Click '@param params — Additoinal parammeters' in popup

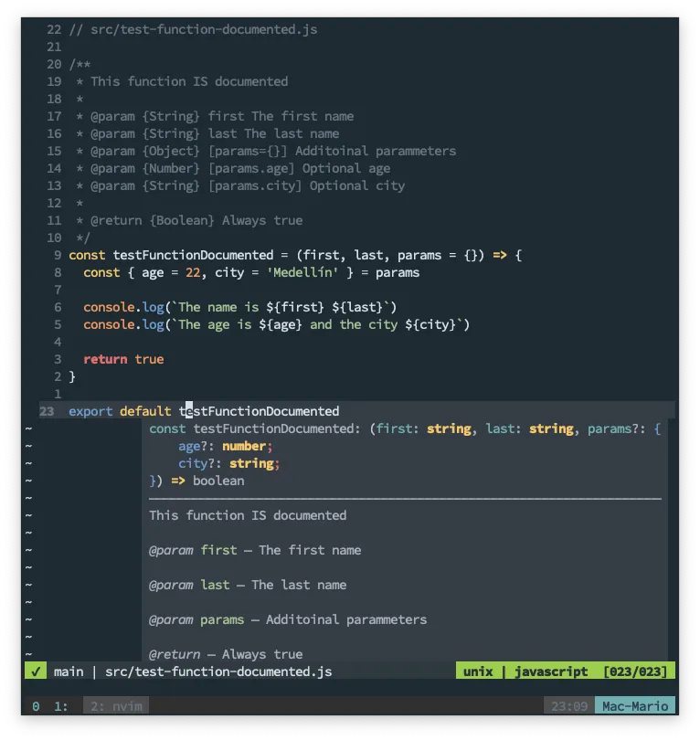tap(288, 619)
